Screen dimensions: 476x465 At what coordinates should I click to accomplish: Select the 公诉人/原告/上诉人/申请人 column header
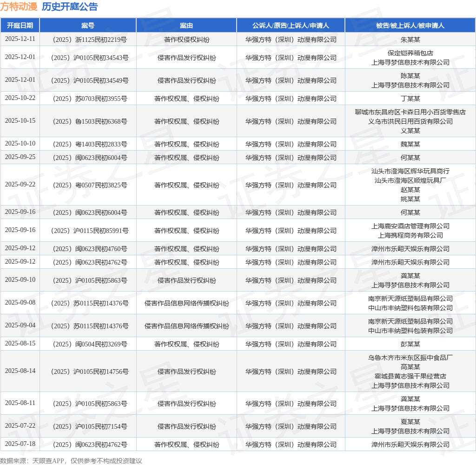(x=291, y=26)
